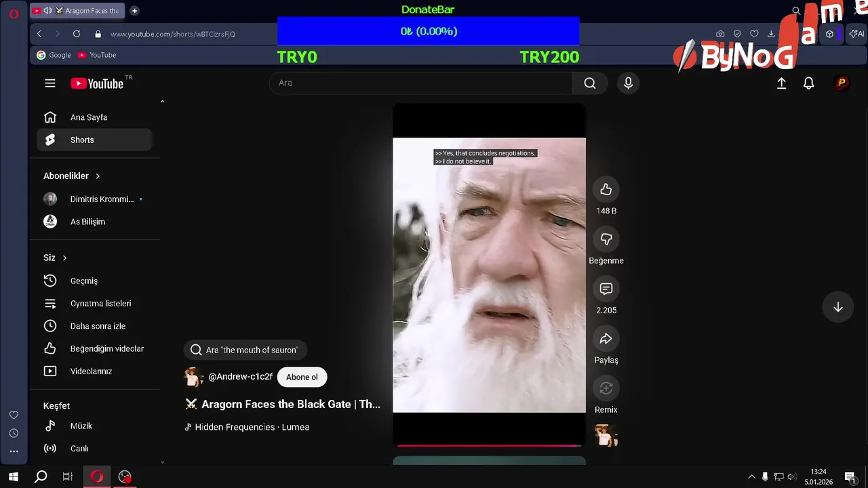Open Task View on taskbar
868x488 pixels.
68,476
